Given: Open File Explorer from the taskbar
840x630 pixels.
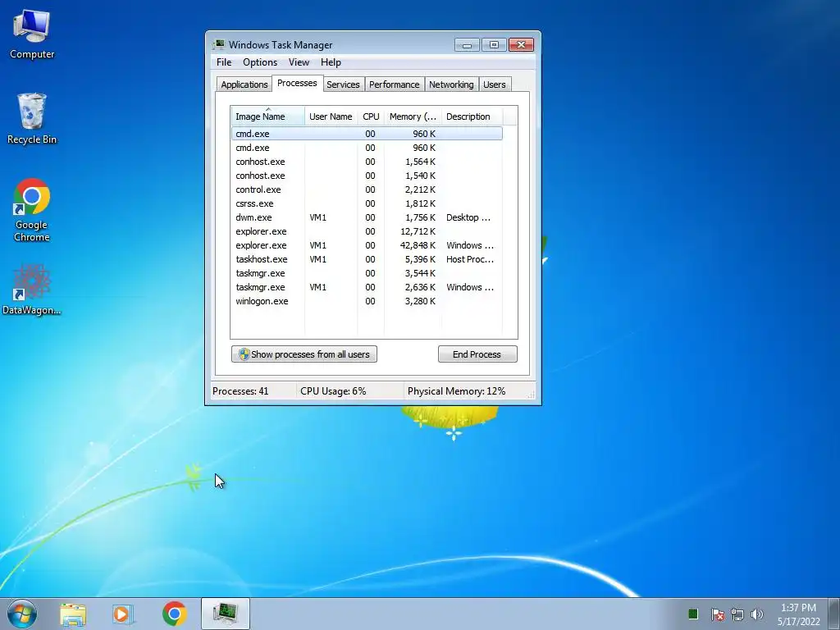Looking at the screenshot, I should 73,614.
